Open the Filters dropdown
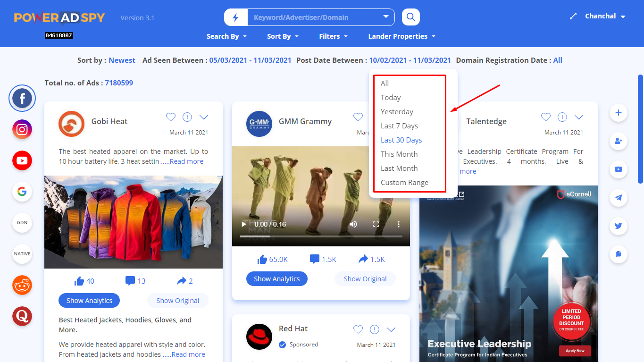The height and width of the screenshot is (362, 644). pyautogui.click(x=334, y=36)
